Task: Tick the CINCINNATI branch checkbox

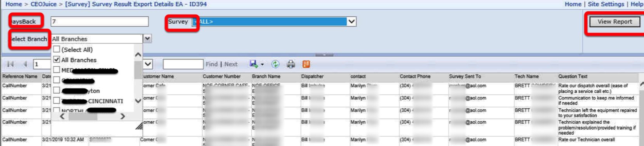Action: tap(57, 100)
